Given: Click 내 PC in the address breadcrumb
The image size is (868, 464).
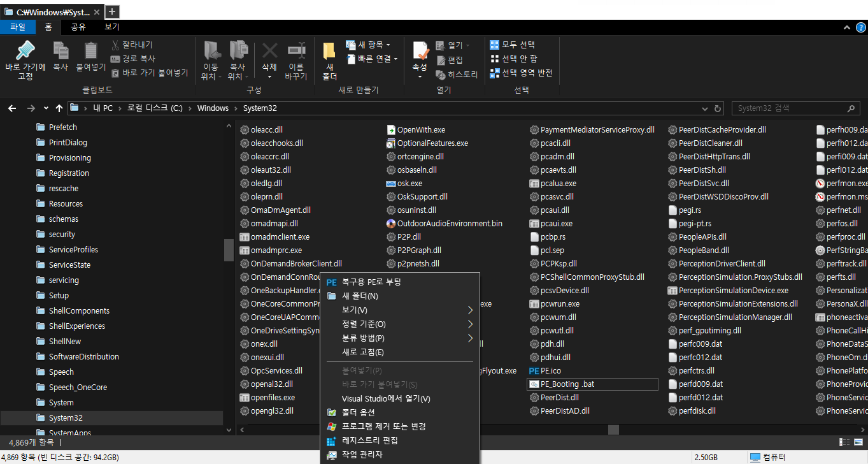Looking at the screenshot, I should click(103, 108).
